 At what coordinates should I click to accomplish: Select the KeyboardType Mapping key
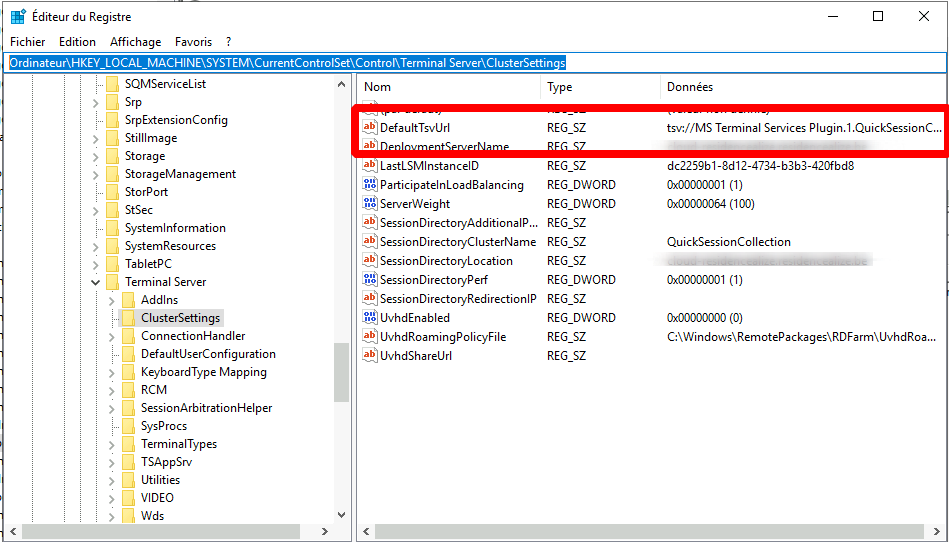pyautogui.click(x=203, y=372)
